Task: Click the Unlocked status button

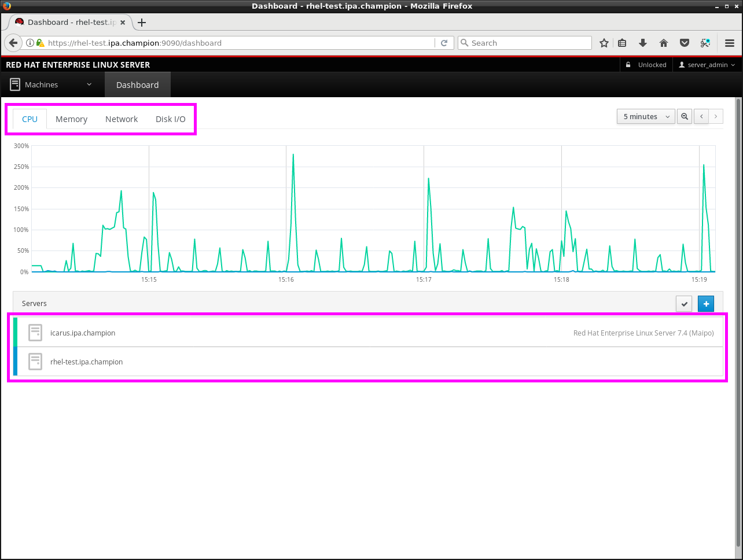Action: [x=646, y=65]
